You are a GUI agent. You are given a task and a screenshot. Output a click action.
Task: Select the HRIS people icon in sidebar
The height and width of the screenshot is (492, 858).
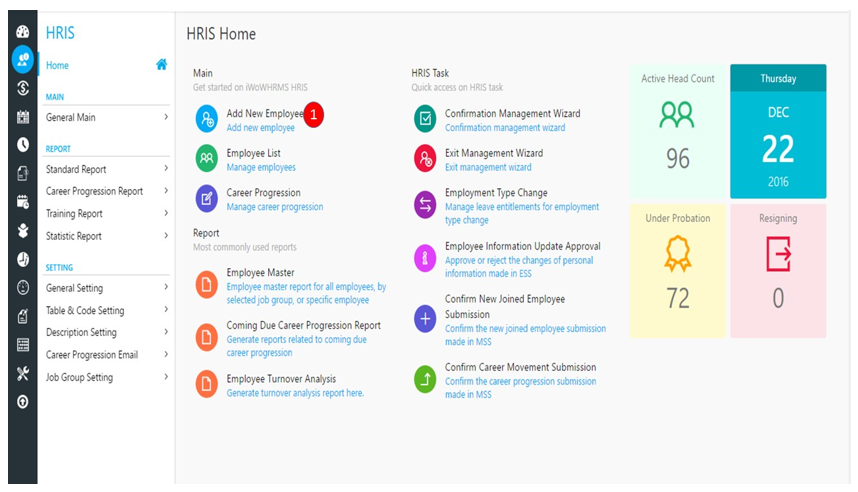click(x=22, y=59)
